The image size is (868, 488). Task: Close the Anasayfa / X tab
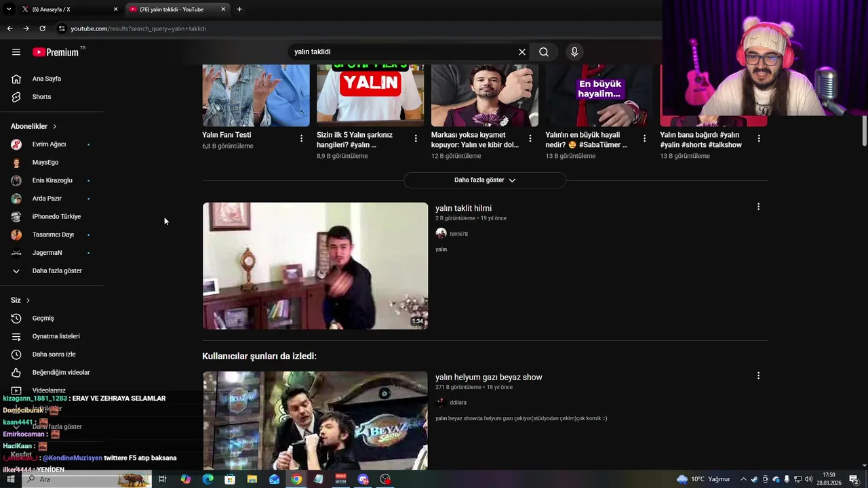coord(115,9)
